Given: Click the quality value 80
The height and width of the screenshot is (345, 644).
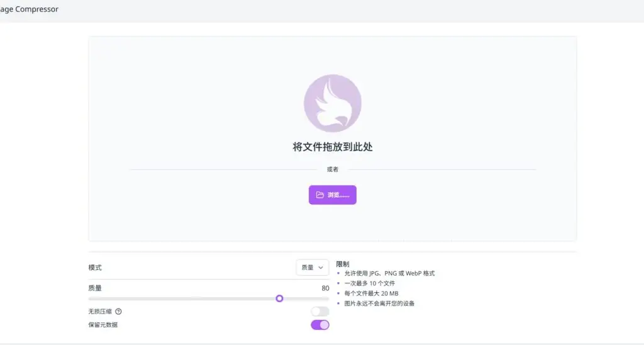Looking at the screenshot, I should pyautogui.click(x=325, y=288).
